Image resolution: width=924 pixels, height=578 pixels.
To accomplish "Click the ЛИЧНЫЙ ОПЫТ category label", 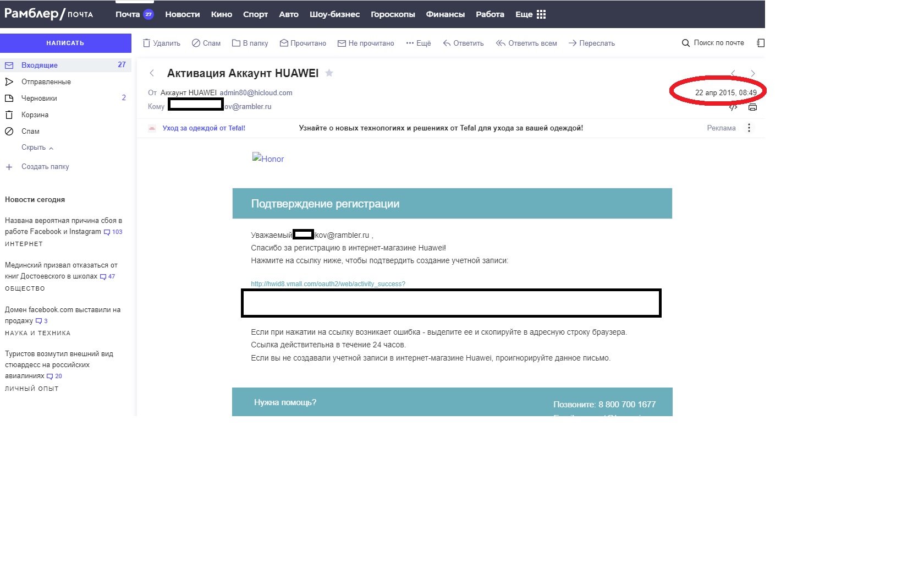I will click(x=31, y=389).
